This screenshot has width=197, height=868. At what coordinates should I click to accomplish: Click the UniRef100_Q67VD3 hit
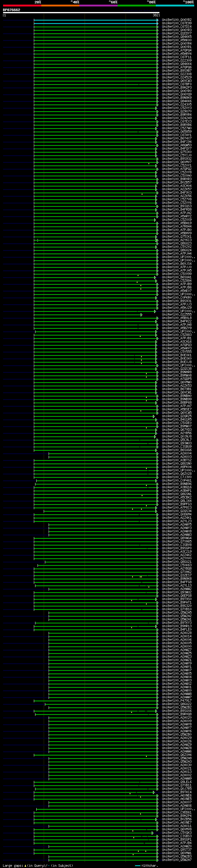point(177,430)
